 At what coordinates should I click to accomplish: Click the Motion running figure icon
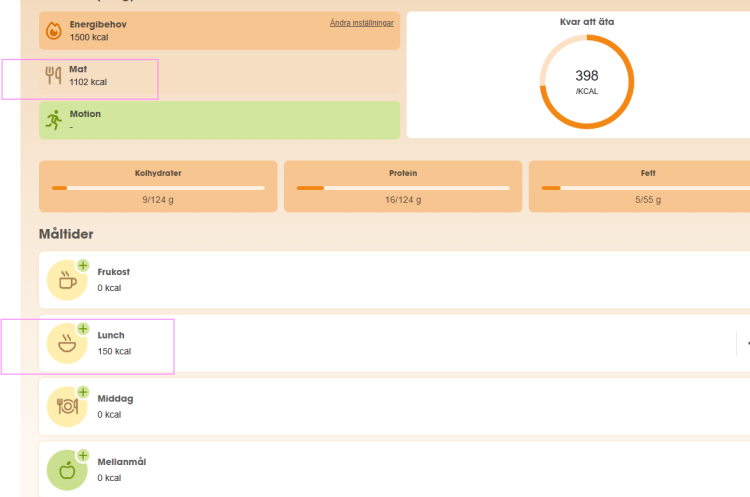tap(53, 121)
